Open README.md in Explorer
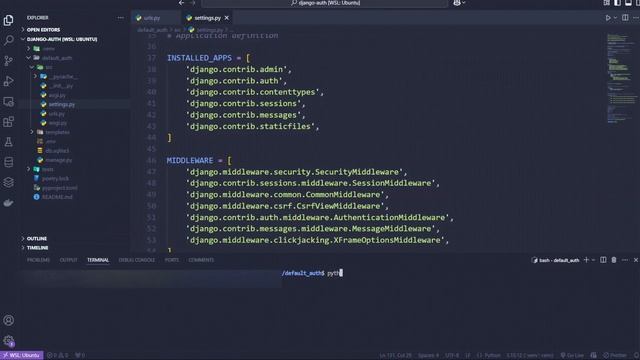Image resolution: width=640 pixels, height=360 pixels. point(57,197)
